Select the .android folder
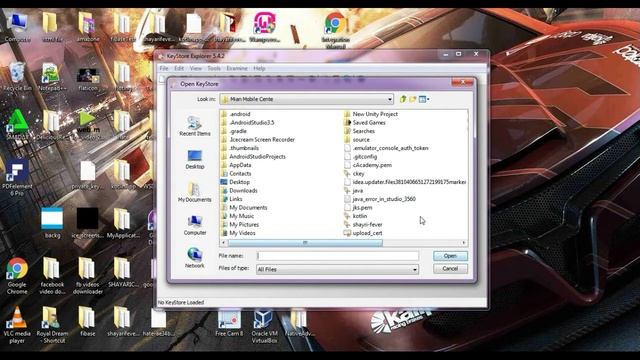 point(236,114)
